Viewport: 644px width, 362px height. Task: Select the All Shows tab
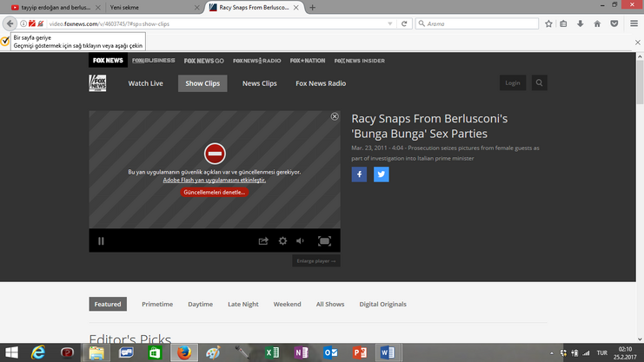(x=330, y=304)
